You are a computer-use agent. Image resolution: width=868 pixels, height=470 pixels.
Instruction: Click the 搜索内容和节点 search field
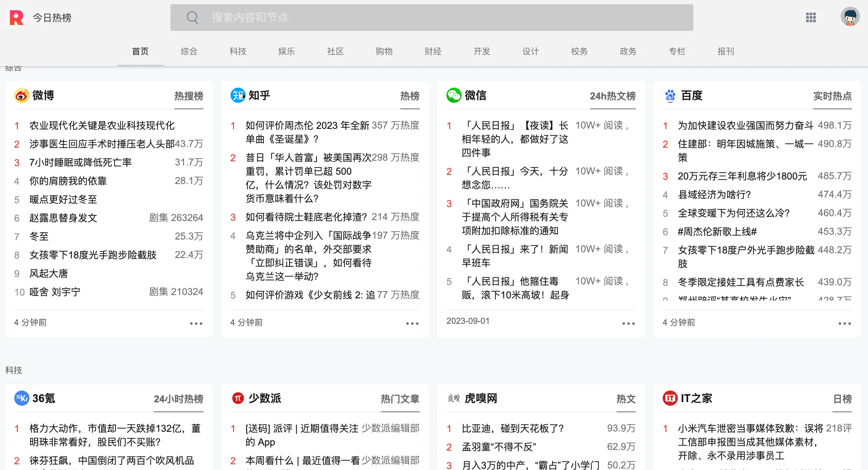pos(431,18)
